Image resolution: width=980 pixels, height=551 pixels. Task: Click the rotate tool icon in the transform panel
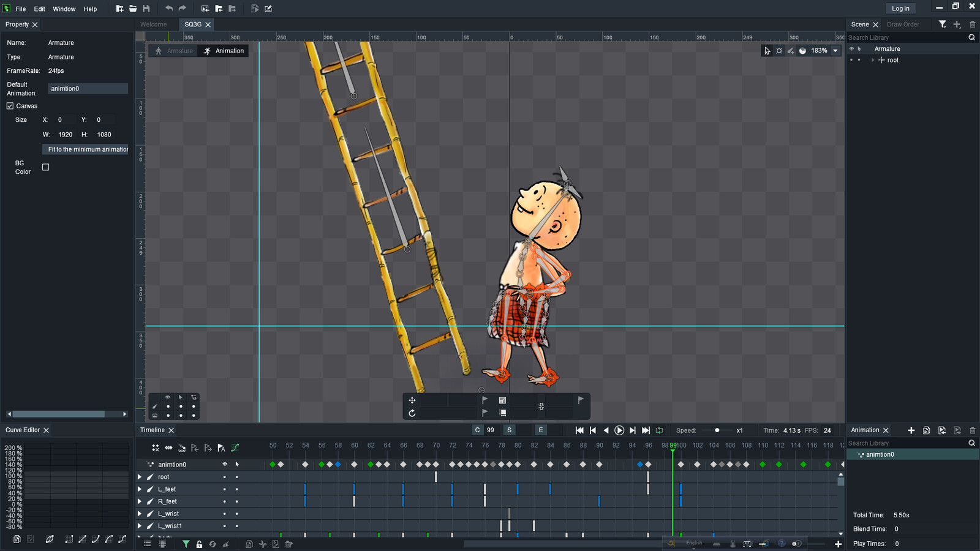412,413
